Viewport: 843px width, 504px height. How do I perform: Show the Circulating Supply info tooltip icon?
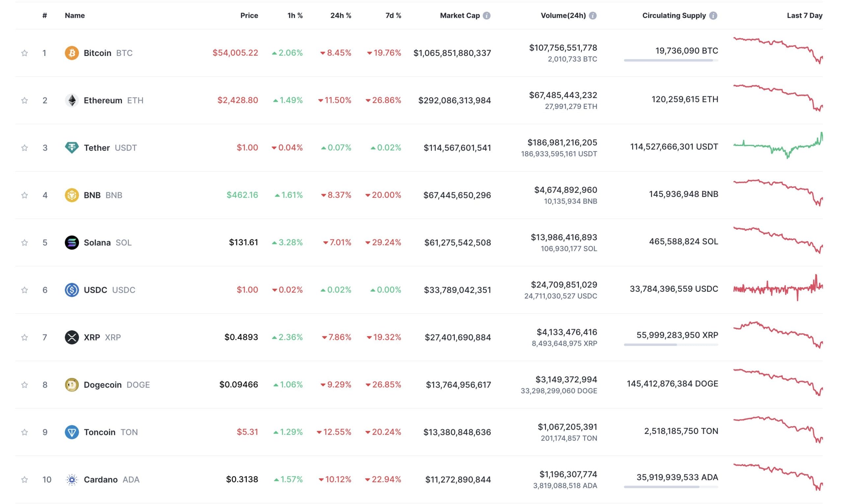[713, 15]
